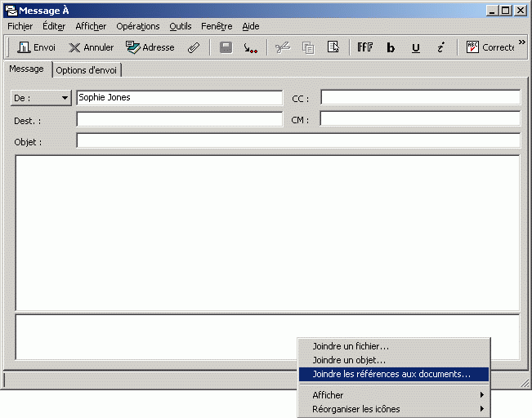This screenshot has width=532, height=418.
Task: Expand the toolbar overflow chevron
Action: pyautogui.click(x=522, y=42)
